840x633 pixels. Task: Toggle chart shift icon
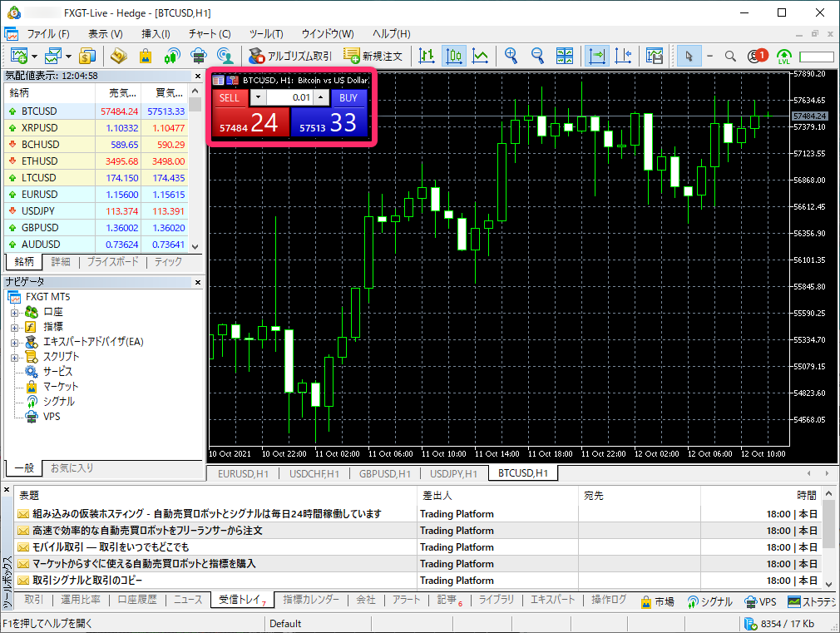(622, 56)
